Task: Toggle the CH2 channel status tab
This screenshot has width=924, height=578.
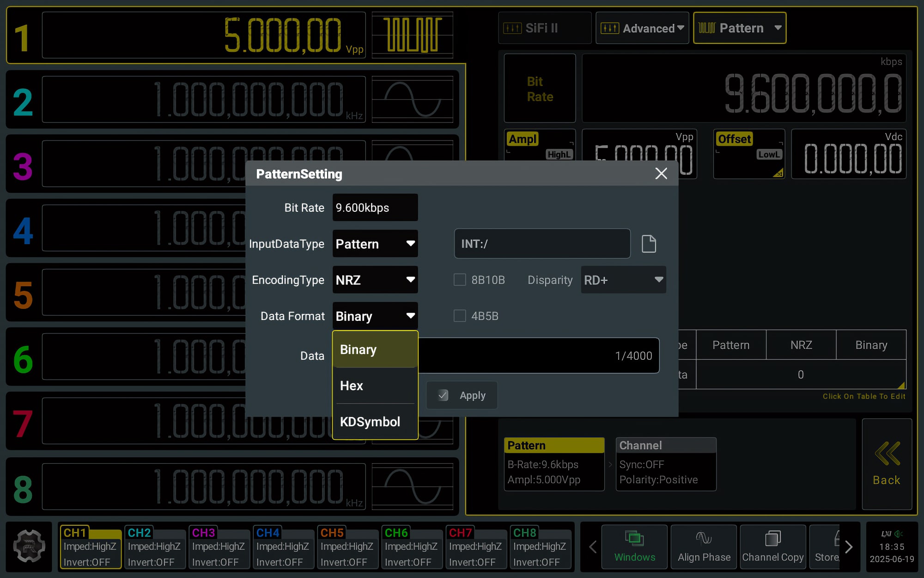Action: 155,547
